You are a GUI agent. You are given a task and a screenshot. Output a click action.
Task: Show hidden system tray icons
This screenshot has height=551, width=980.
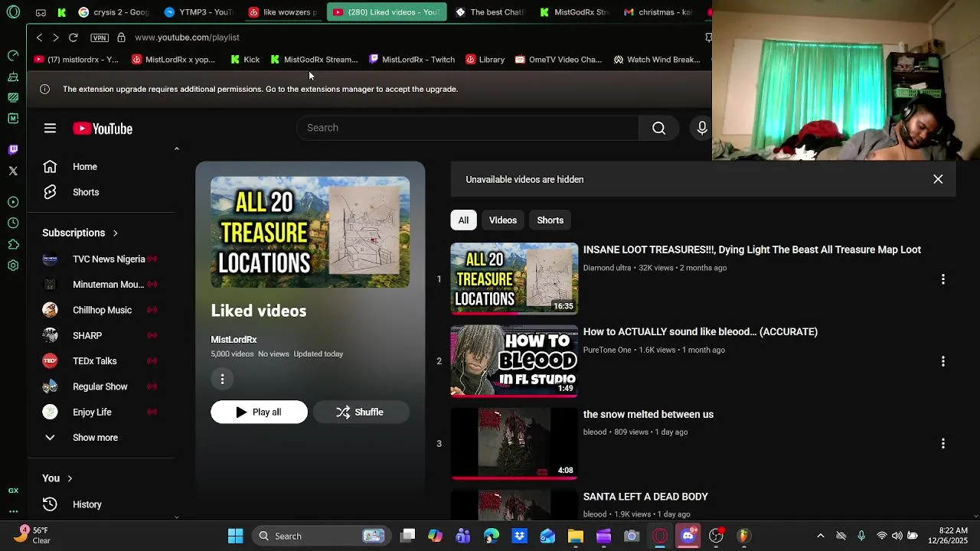pyautogui.click(x=821, y=536)
